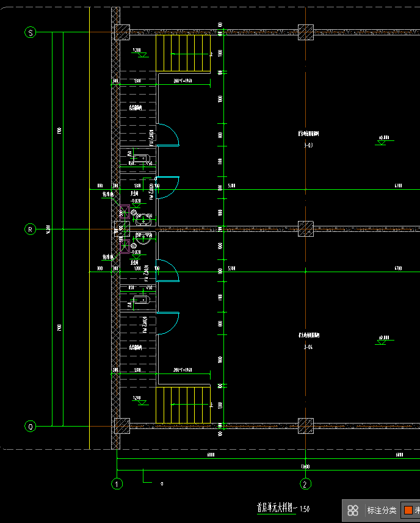Click the 10600 overall horizontal dimension

(x=305, y=467)
